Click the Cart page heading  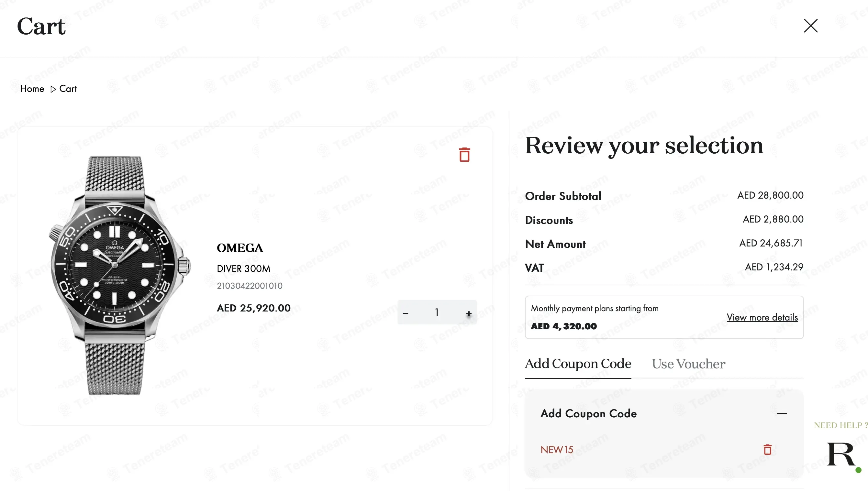[x=41, y=26]
